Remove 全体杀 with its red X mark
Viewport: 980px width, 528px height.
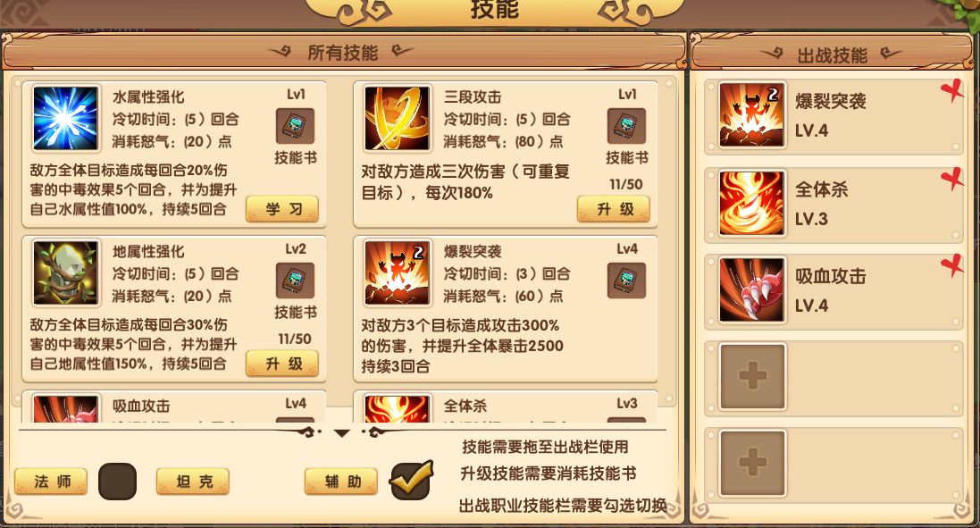tap(952, 180)
